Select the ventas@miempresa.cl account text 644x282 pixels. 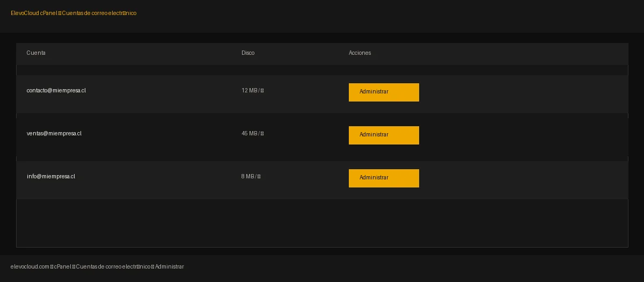54,133
